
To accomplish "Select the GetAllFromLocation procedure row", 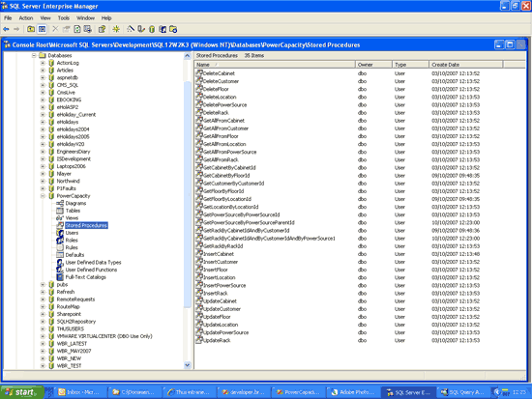I will [224, 144].
